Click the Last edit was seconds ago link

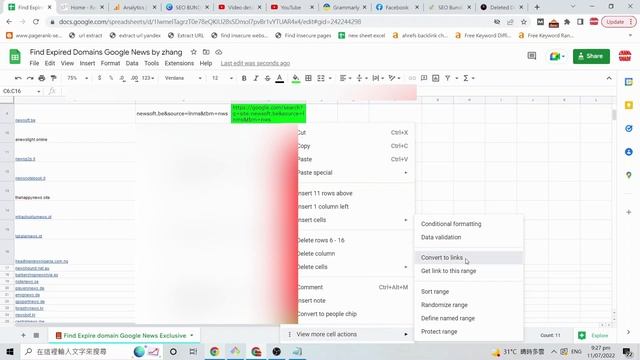coord(255,63)
